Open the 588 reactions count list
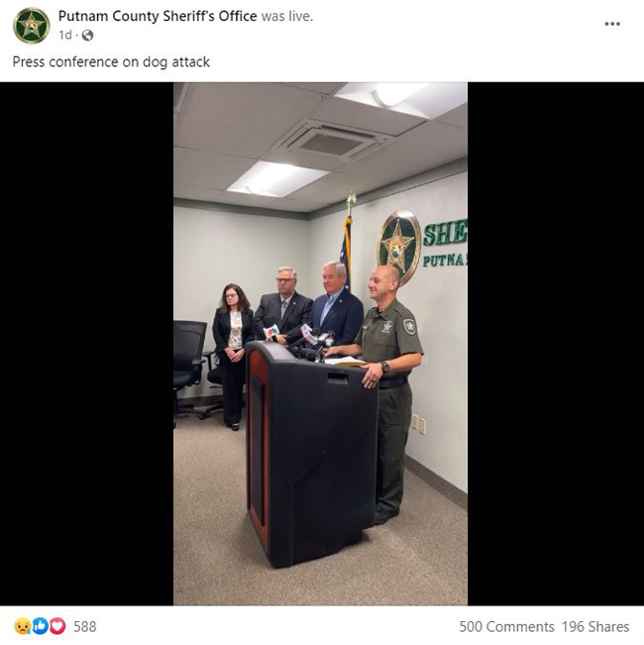 tap(85, 626)
